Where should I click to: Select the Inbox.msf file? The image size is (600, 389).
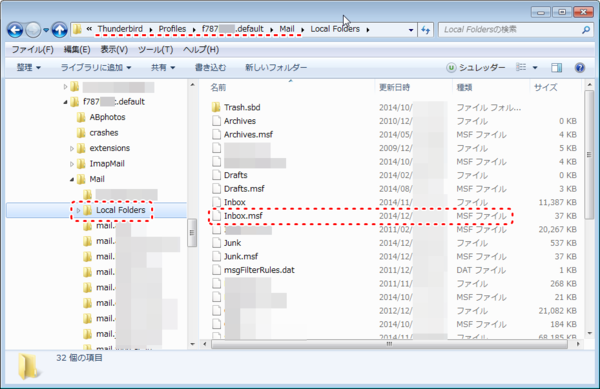click(243, 216)
